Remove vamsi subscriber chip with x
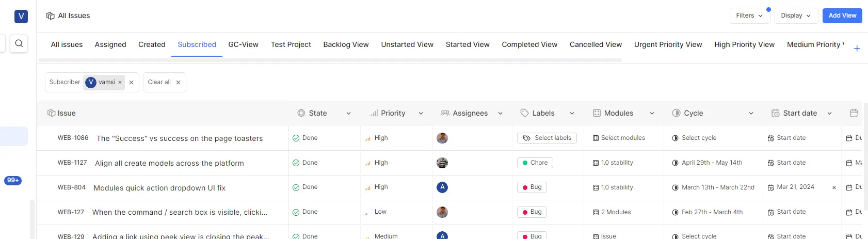Viewport: 868px width, 239px height. point(120,83)
